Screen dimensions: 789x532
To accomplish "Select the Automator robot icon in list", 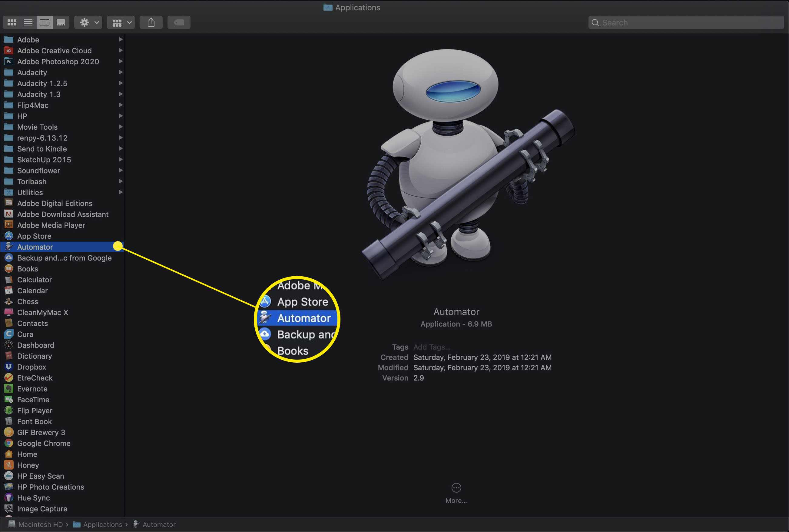I will coord(9,247).
